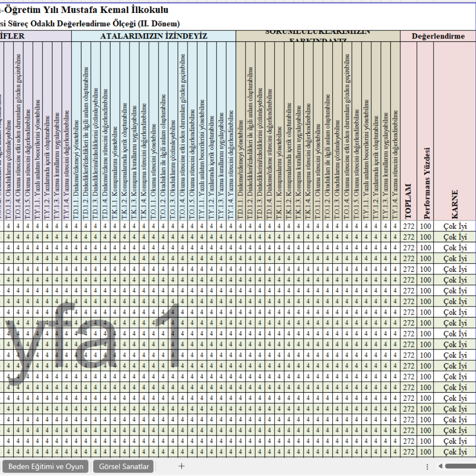
Task: Add a new sheet with the plus button
Action: click(181, 466)
